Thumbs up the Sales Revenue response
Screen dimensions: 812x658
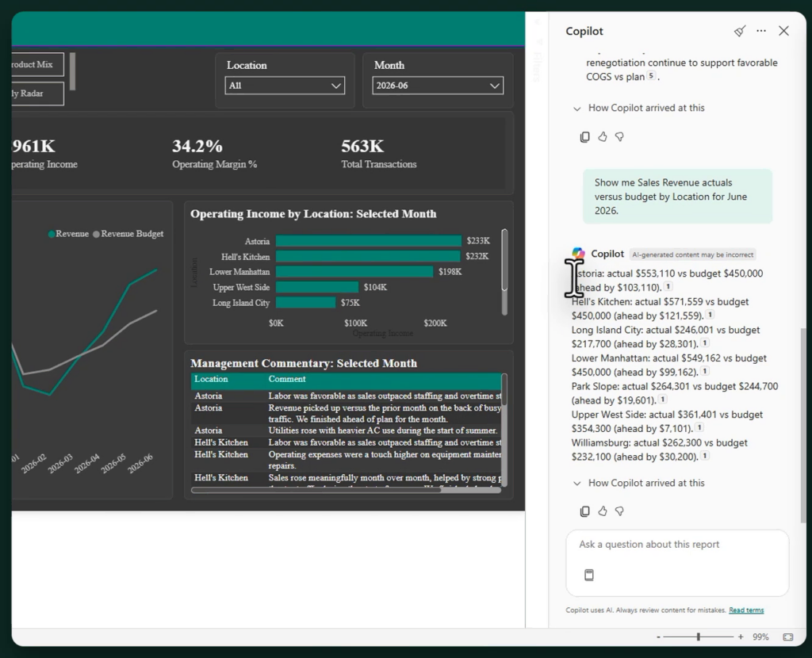(x=603, y=511)
